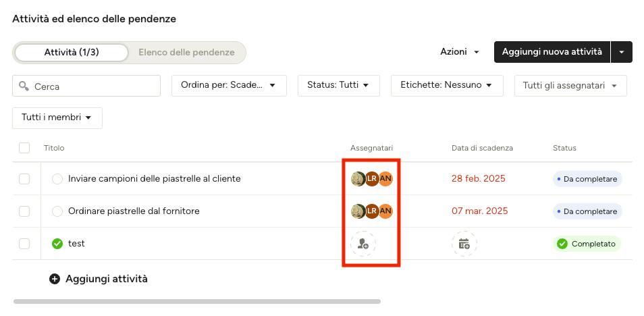644x316 pixels.
Task: Open the Etichette: Nessuno dropdown
Action: (447, 86)
